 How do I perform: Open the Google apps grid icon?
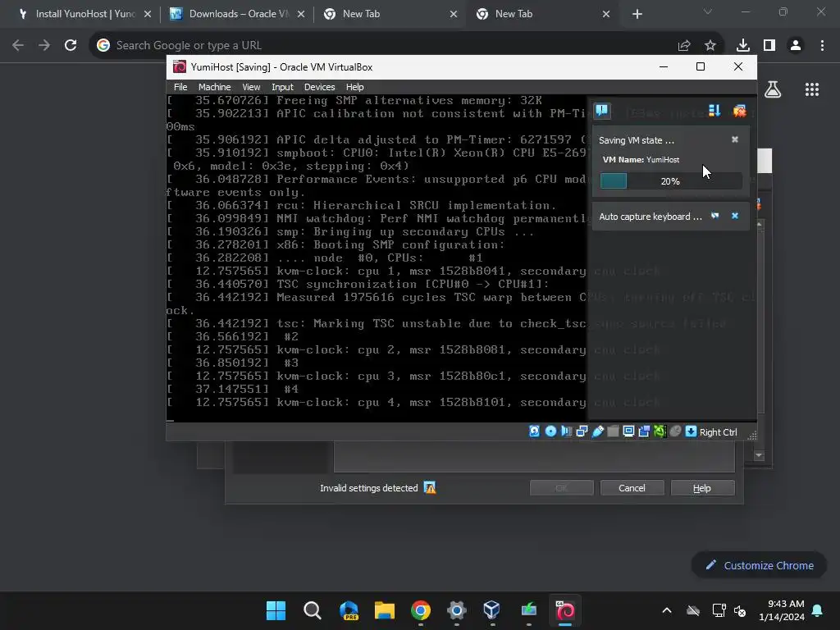coord(812,89)
